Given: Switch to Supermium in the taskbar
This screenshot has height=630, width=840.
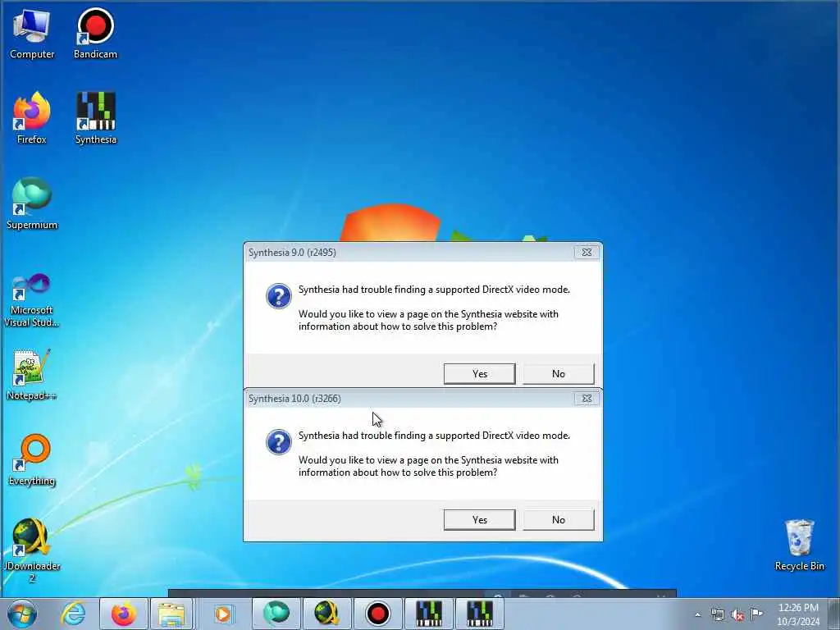Looking at the screenshot, I should click(276, 614).
